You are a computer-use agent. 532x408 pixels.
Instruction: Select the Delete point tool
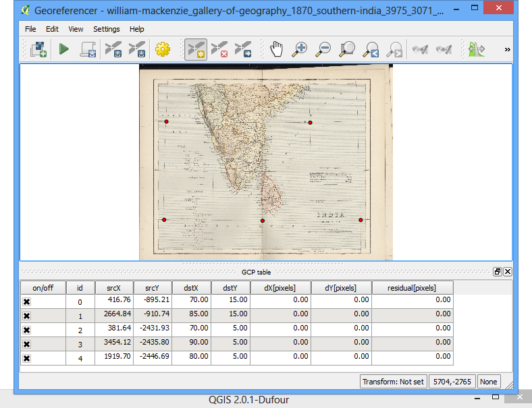pyautogui.click(x=219, y=49)
